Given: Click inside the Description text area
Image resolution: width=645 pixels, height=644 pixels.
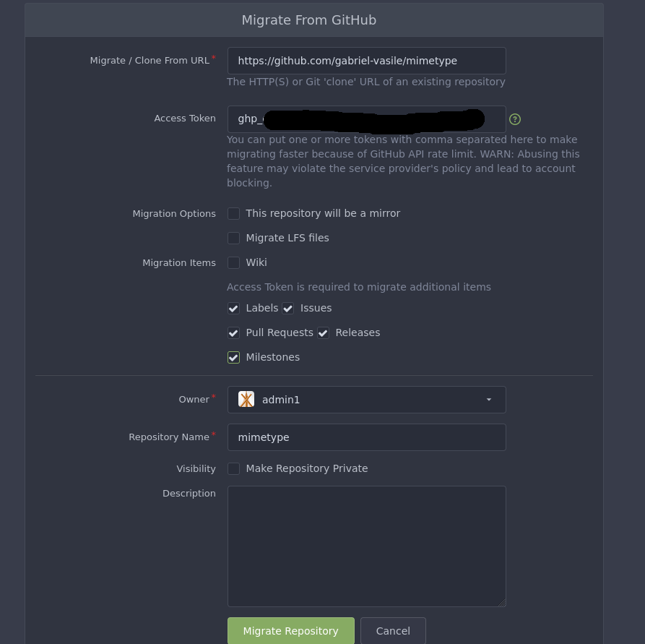Looking at the screenshot, I should [366, 542].
